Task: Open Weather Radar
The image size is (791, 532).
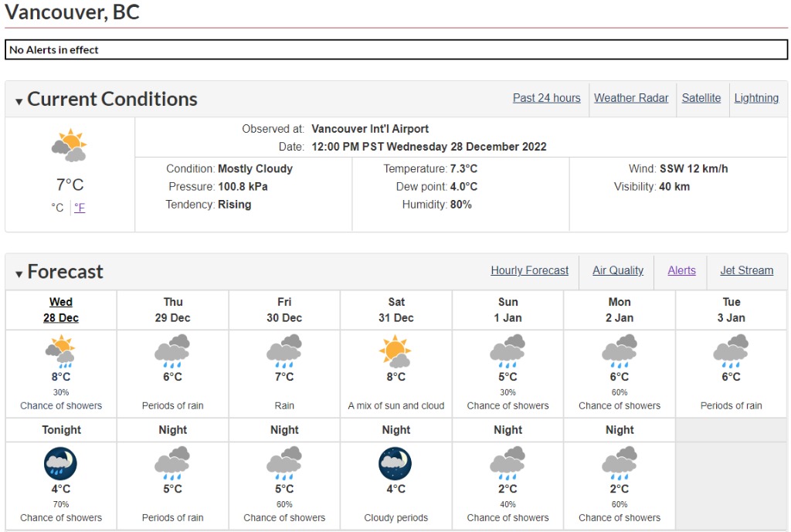Action: pyautogui.click(x=631, y=98)
